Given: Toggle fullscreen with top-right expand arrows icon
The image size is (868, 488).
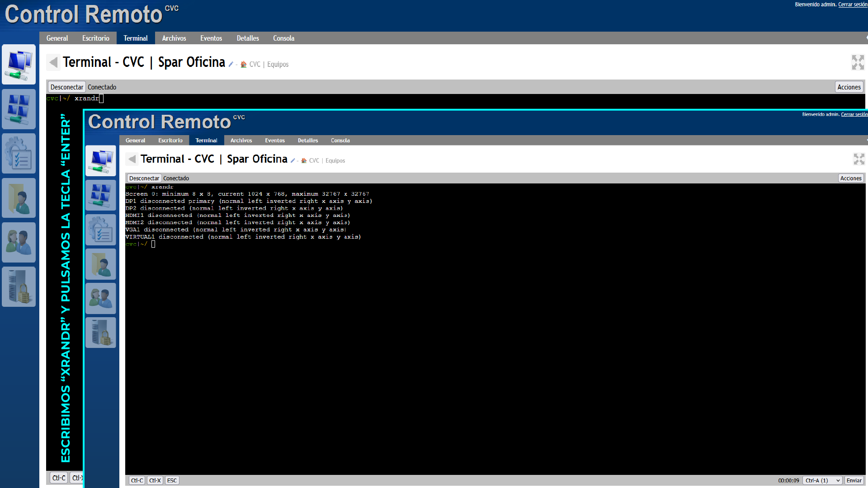Looking at the screenshot, I should tap(858, 62).
